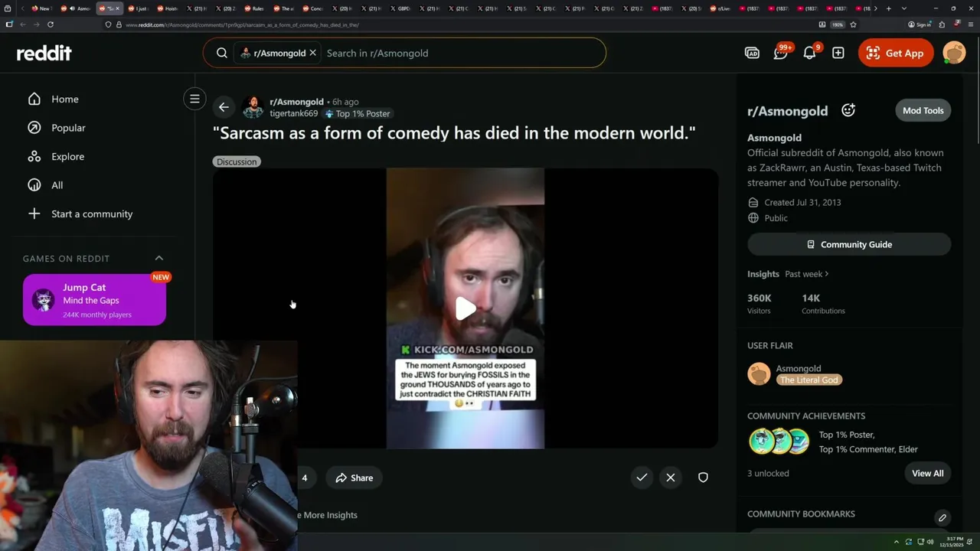980x551 pixels.
Task: Click the Get App button
Action: (896, 53)
